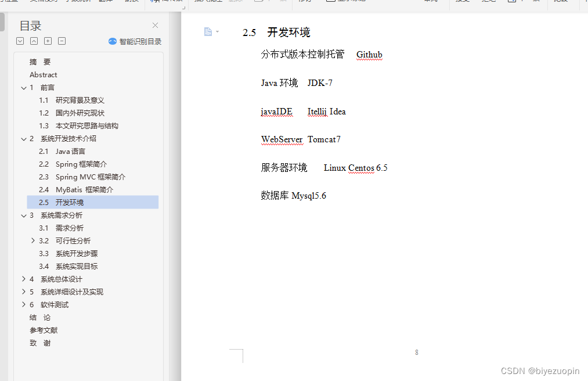Click the minus (demote level) outline icon
588x381 pixels.
(x=62, y=41)
